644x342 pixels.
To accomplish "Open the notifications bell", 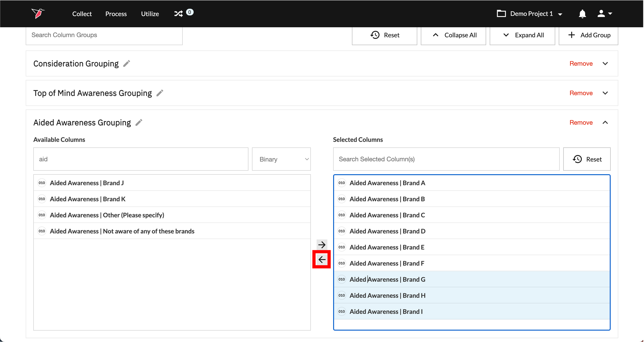I will [x=582, y=14].
